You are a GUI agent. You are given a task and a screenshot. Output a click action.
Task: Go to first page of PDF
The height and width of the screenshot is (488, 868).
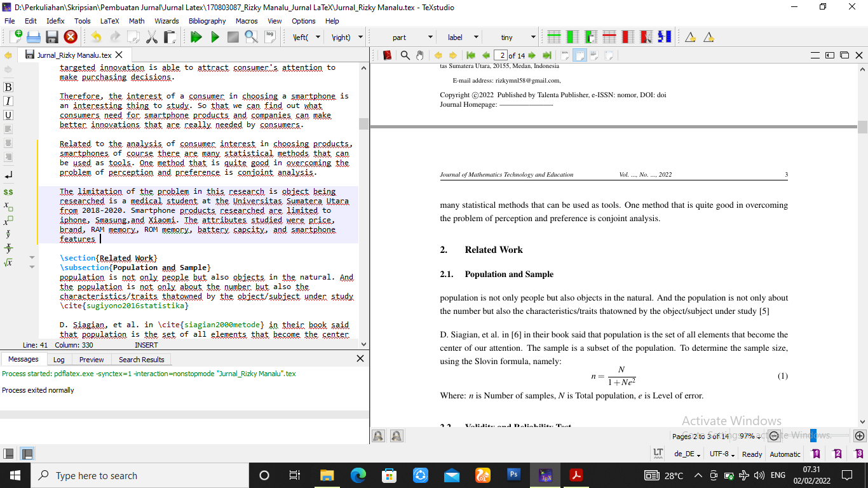(471, 55)
